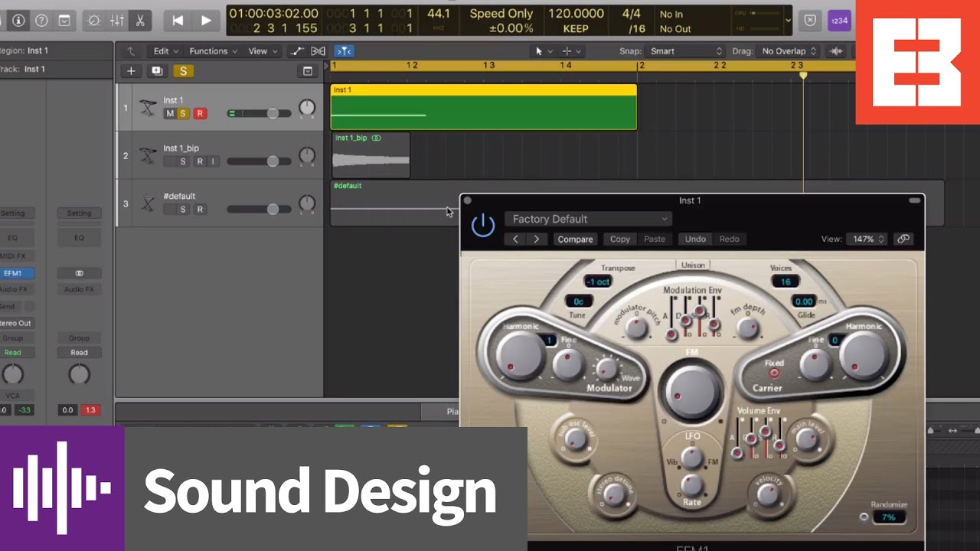Open the tracks area View menu
This screenshot has width=980, height=551.
(263, 51)
